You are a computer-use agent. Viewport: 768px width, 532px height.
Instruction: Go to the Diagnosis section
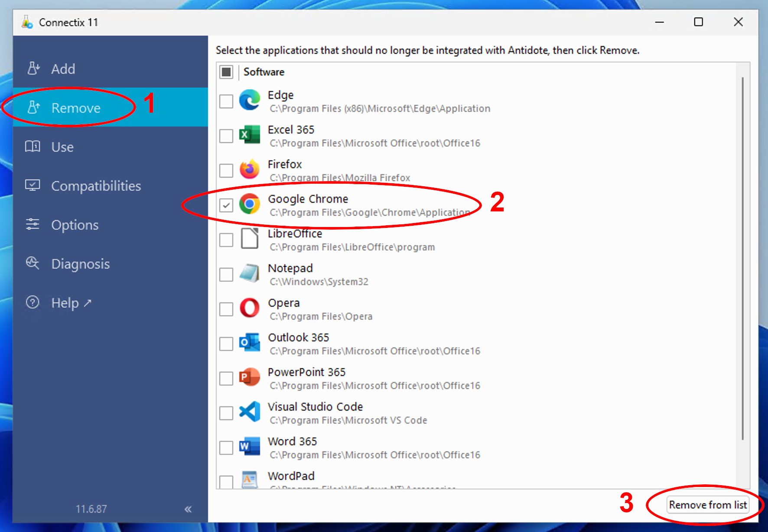(x=80, y=264)
